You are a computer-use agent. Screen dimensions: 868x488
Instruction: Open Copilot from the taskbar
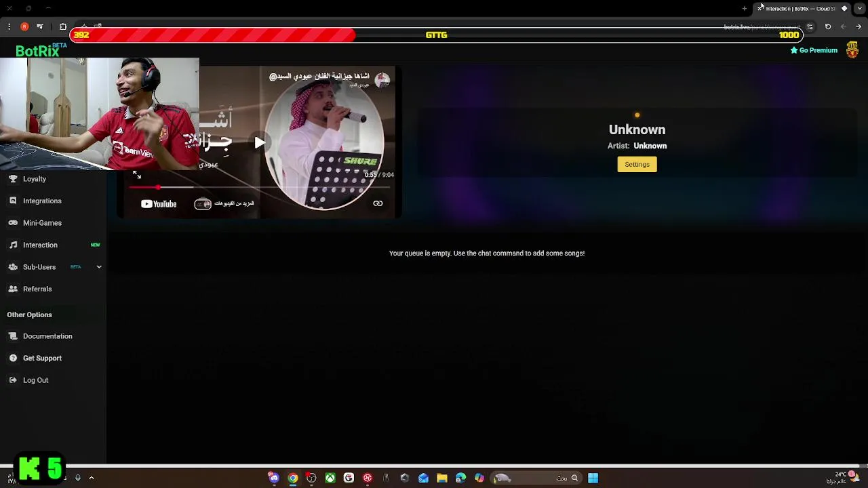click(479, 478)
